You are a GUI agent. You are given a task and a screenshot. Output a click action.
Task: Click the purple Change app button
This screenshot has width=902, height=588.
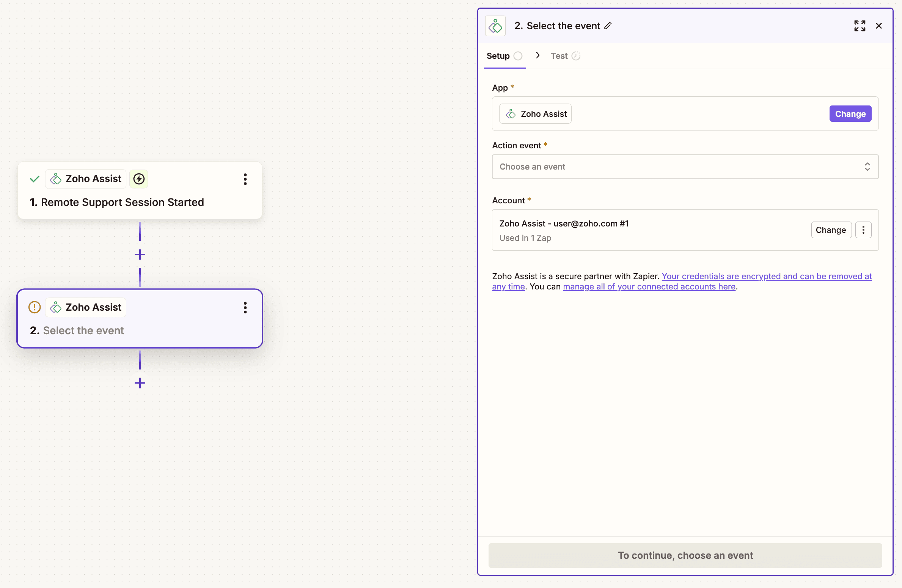(x=850, y=114)
